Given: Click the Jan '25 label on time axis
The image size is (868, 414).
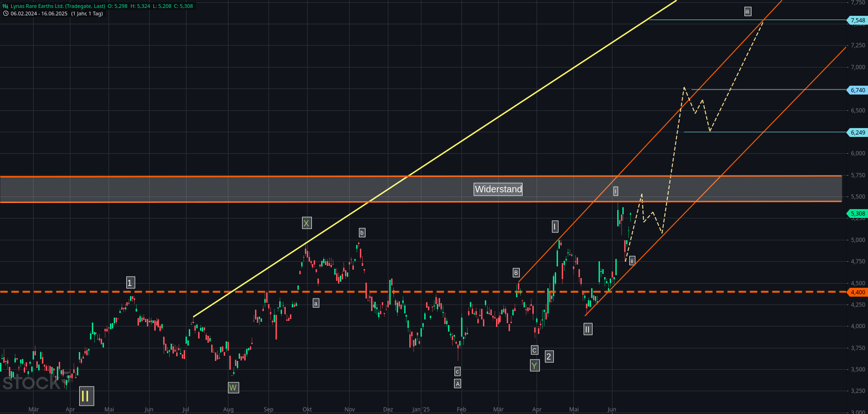Looking at the screenshot, I should pyautogui.click(x=421, y=409).
